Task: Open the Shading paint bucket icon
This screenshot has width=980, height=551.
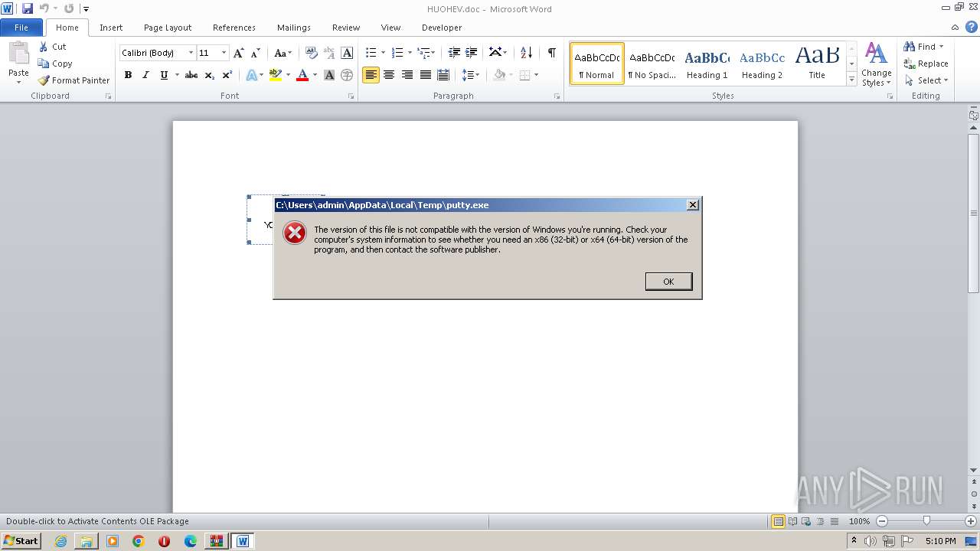Action: tap(499, 75)
